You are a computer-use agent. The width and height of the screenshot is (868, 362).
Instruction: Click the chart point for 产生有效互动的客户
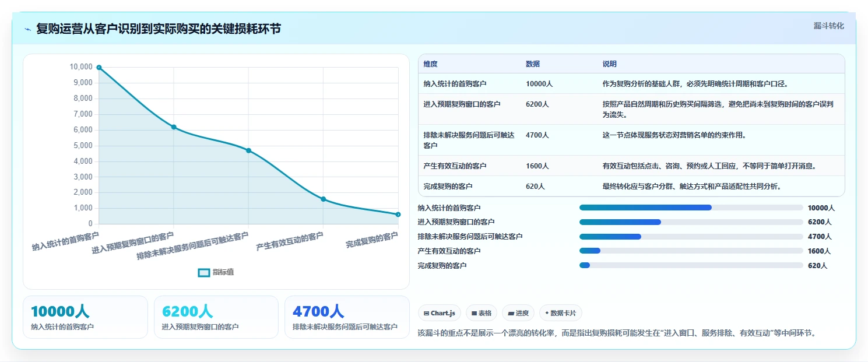point(324,199)
